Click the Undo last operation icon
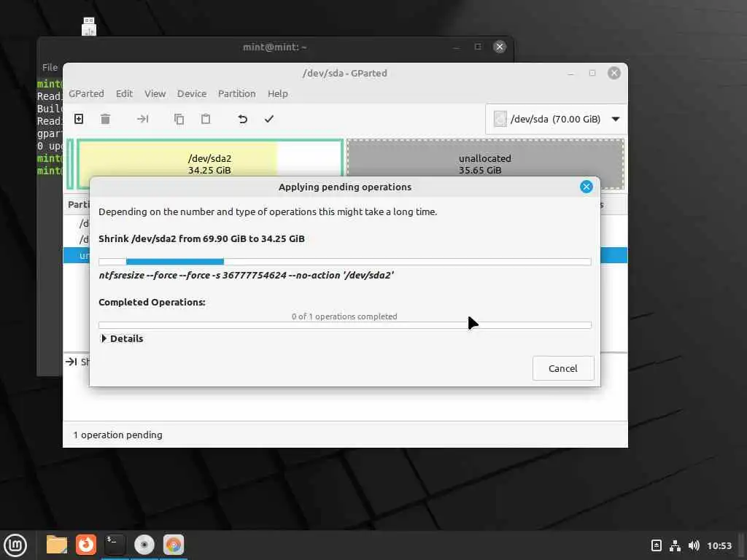This screenshot has width=747, height=560. [242, 119]
